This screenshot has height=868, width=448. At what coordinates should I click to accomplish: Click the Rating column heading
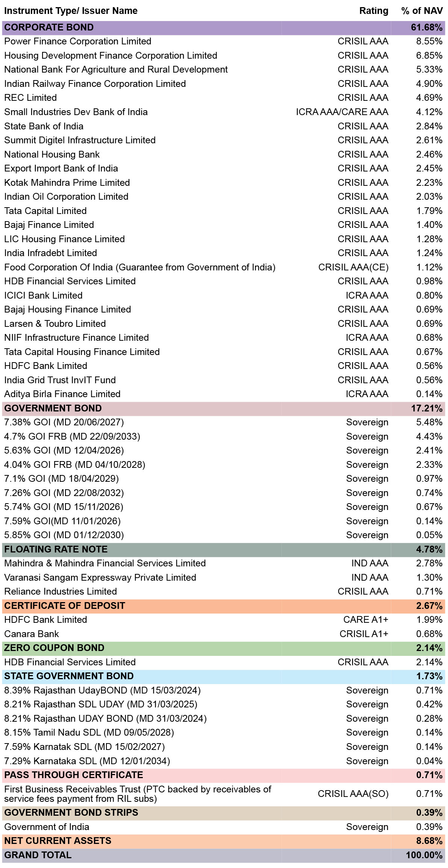click(x=374, y=11)
